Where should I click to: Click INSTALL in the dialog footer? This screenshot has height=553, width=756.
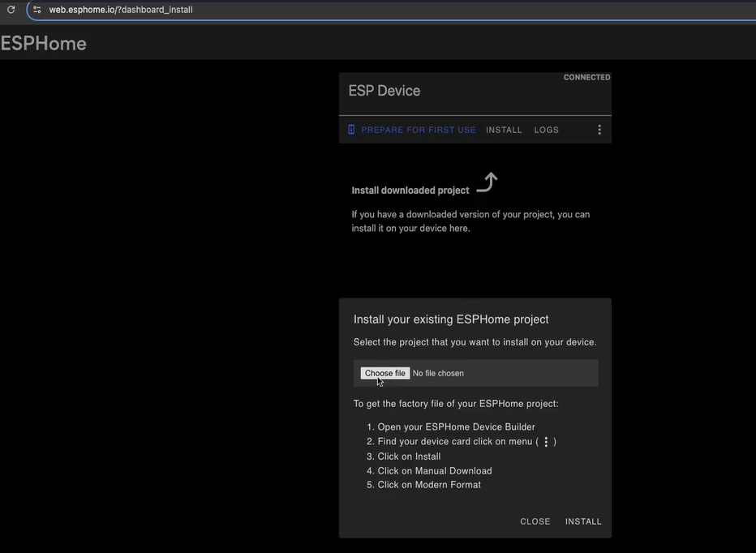pyautogui.click(x=583, y=521)
